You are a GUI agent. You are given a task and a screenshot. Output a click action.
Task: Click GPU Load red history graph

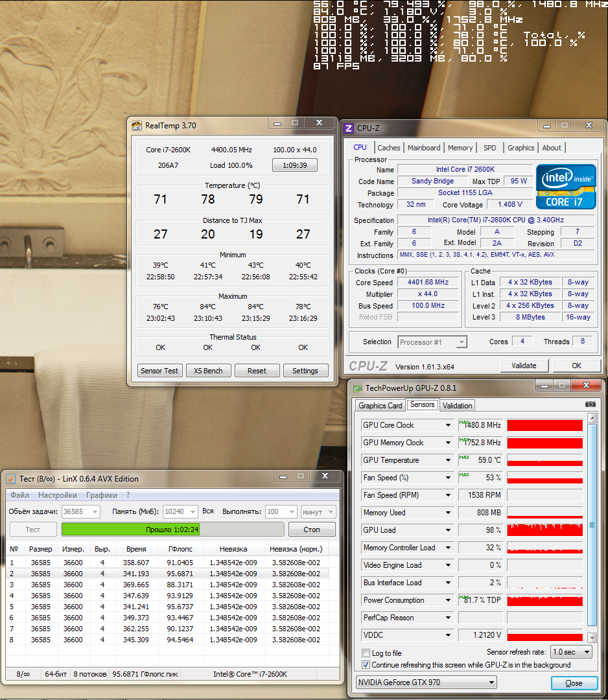[545, 530]
